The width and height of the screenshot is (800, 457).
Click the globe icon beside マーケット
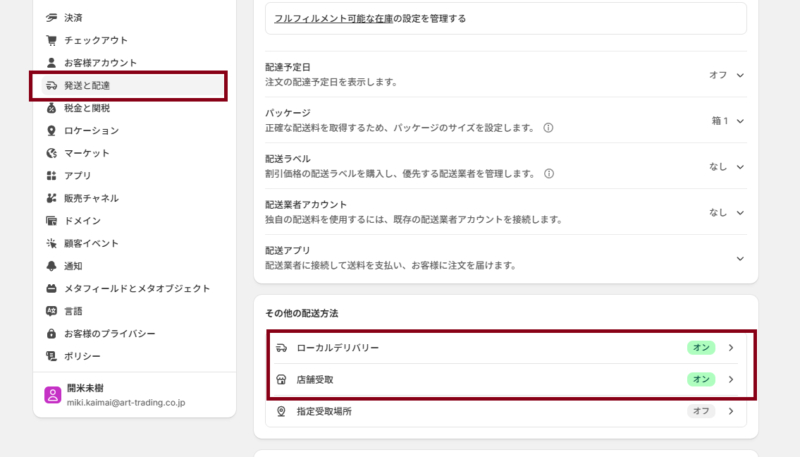(x=52, y=153)
